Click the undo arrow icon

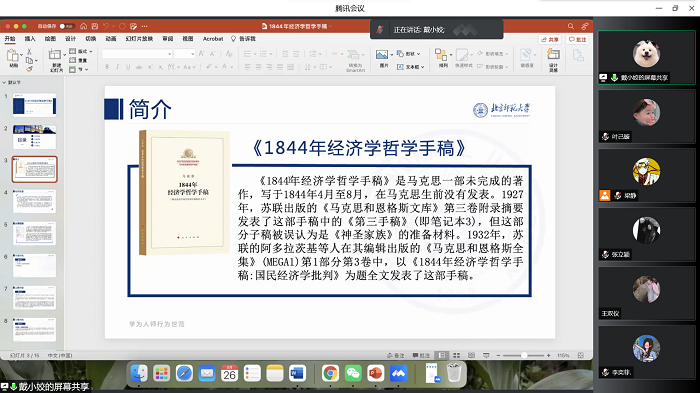(x=106, y=26)
